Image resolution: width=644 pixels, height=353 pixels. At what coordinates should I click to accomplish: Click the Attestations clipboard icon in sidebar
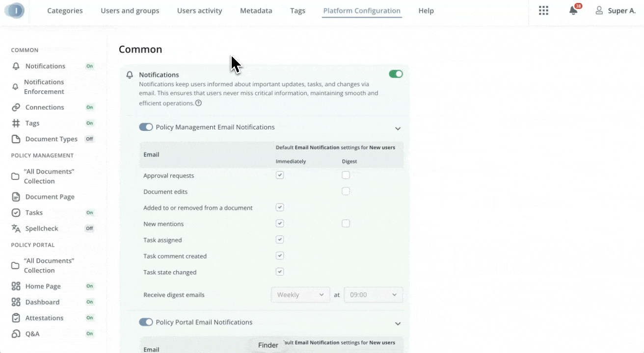[16, 318]
